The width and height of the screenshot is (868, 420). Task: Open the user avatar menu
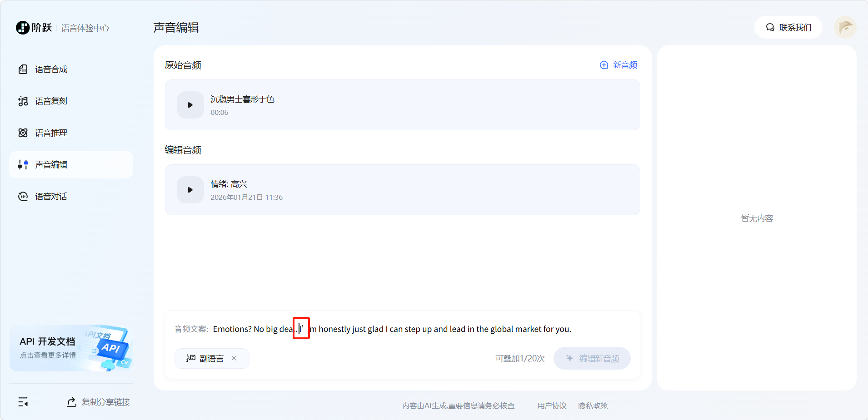(845, 28)
